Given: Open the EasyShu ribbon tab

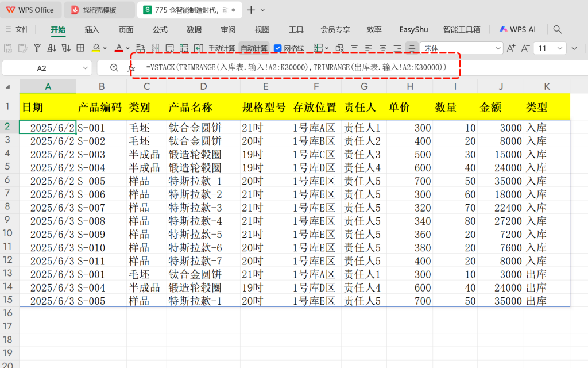Looking at the screenshot, I should (413, 30).
